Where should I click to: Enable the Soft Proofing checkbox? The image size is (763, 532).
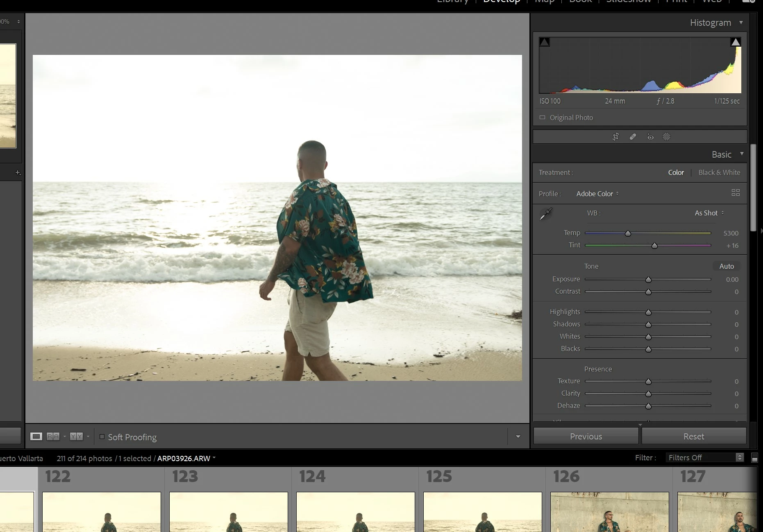102,437
